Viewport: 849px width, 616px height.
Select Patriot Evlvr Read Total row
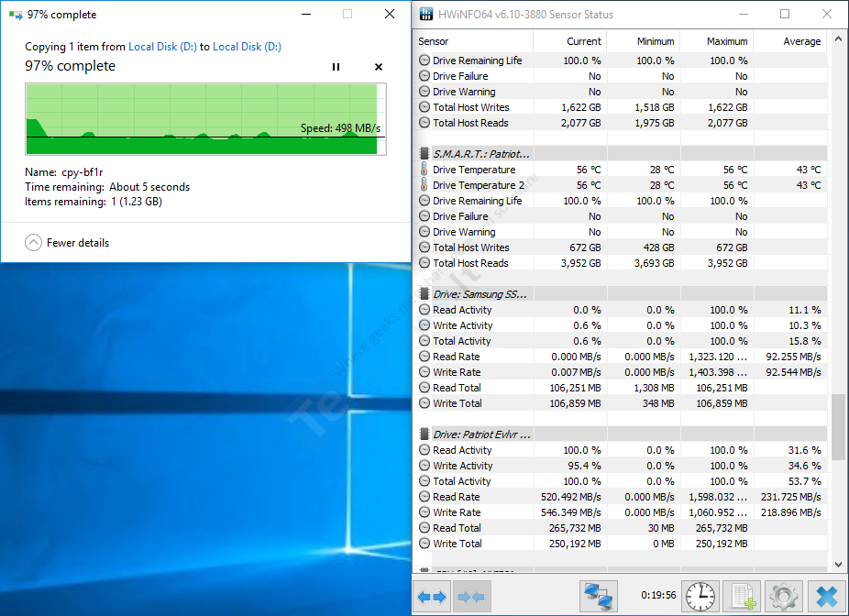621,528
